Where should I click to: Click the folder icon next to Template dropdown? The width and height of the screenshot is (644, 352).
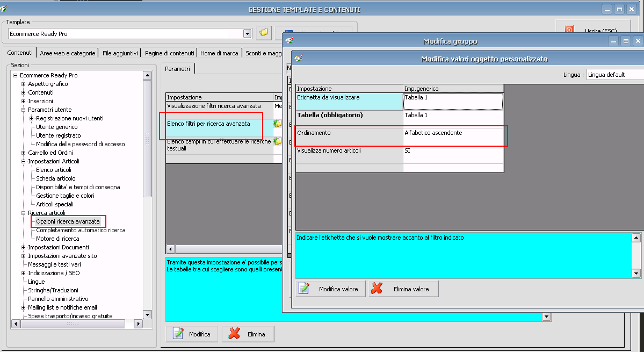point(264,32)
